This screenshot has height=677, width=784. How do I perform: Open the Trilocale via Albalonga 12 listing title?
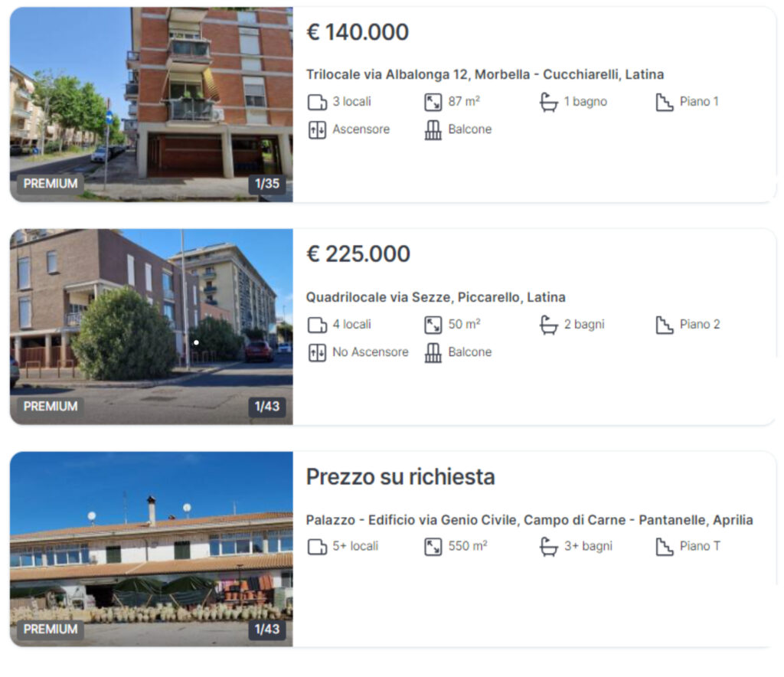pyautogui.click(x=485, y=74)
